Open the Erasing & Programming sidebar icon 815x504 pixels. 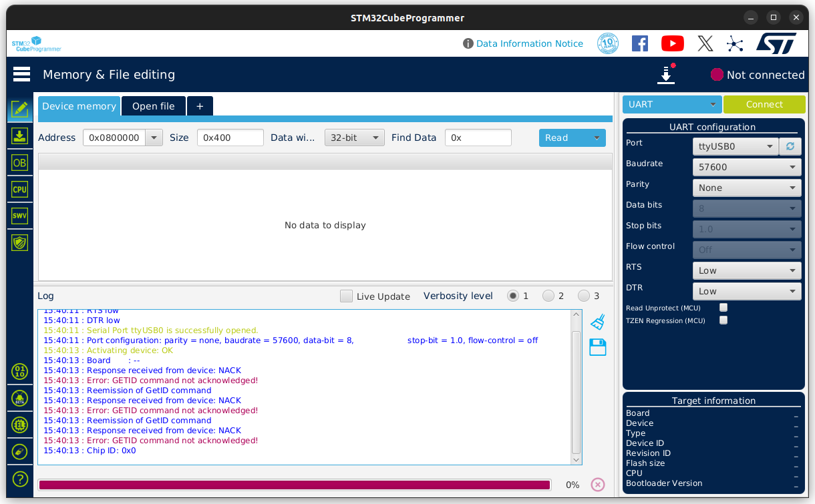pyautogui.click(x=20, y=136)
